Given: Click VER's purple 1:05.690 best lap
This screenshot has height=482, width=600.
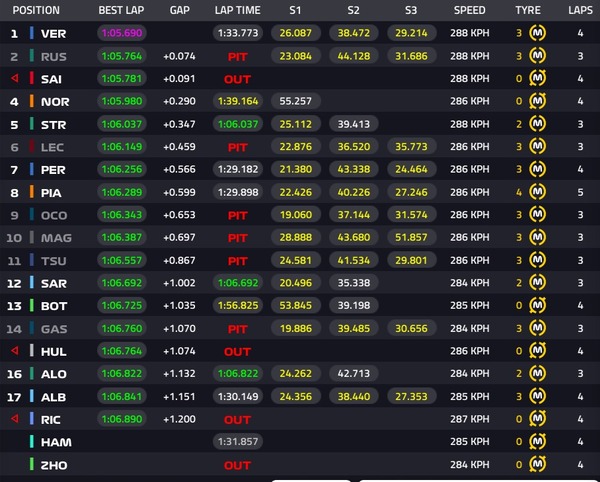Looking at the screenshot, I should (122, 33).
